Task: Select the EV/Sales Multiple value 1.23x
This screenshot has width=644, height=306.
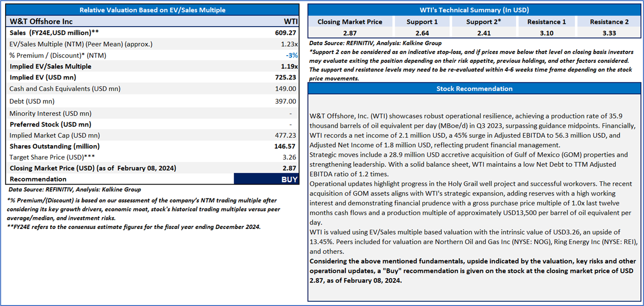Action: 288,44
